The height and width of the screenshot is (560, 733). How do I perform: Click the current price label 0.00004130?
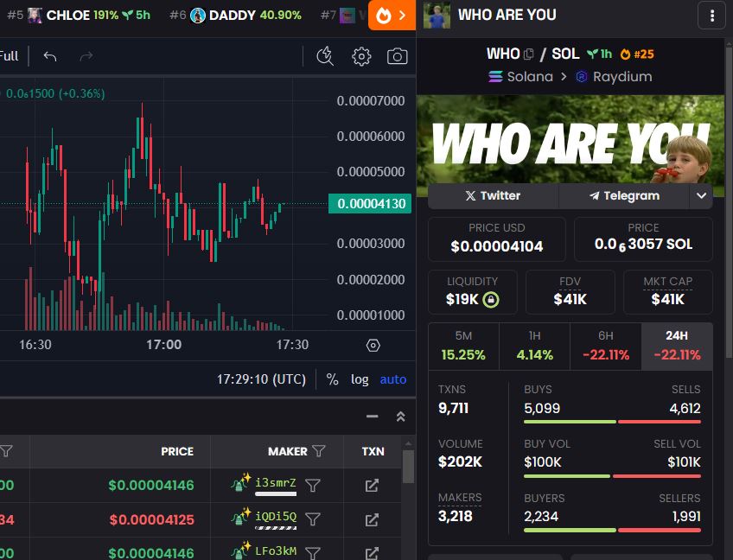(x=370, y=204)
